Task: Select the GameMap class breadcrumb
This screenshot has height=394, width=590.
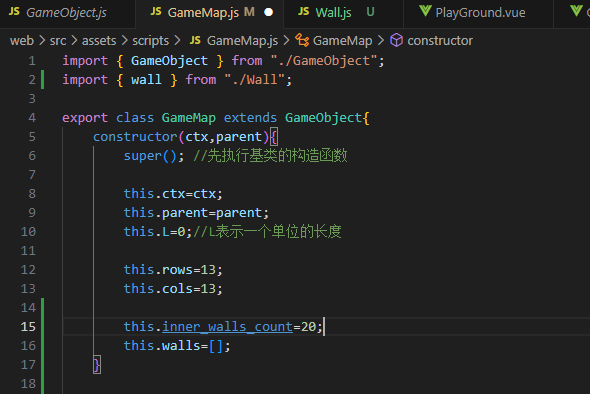Action: (342, 41)
